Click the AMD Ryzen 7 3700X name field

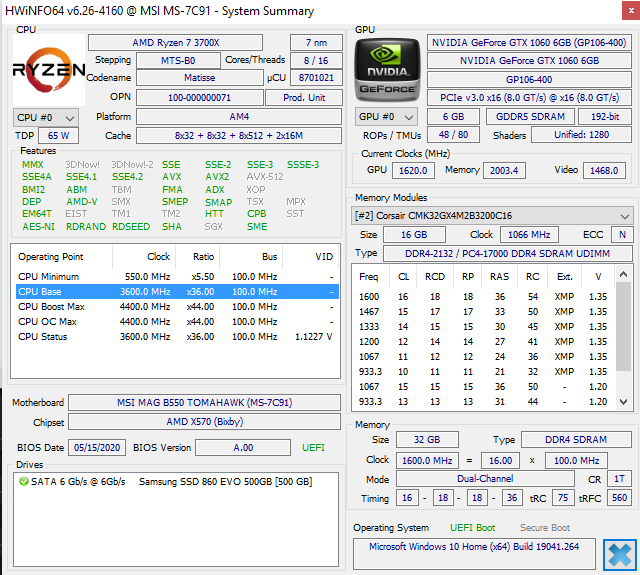coord(176,42)
